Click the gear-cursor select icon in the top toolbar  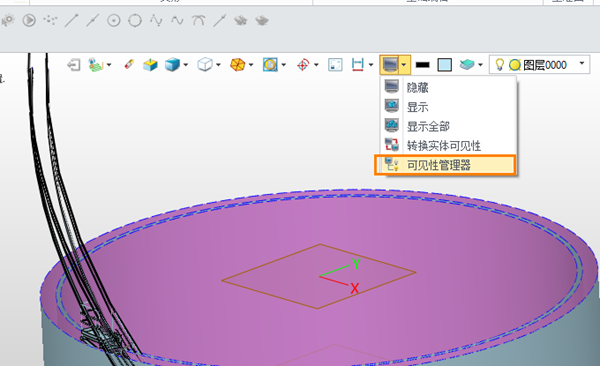8,20
